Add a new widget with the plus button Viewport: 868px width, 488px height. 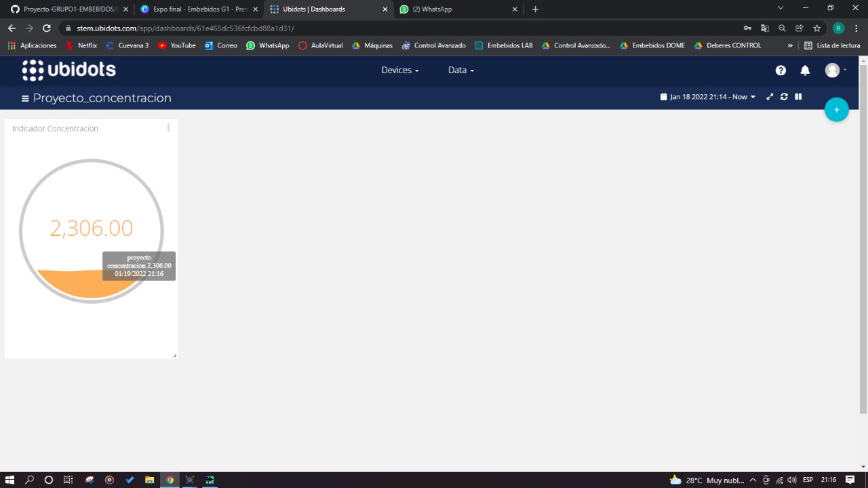(836, 109)
